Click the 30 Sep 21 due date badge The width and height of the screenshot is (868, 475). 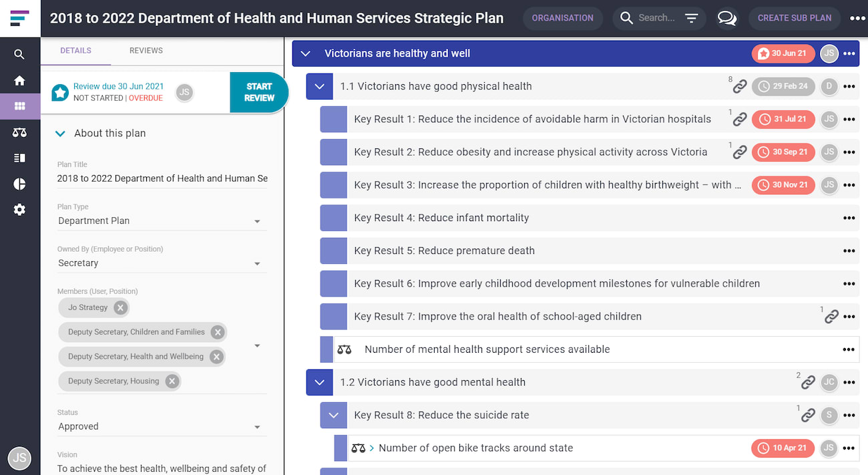(783, 152)
